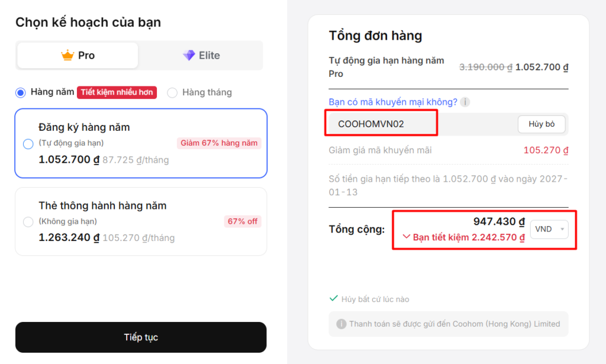The width and height of the screenshot is (606, 364).
Task: Open the VND currency dropdown
Action: (549, 229)
